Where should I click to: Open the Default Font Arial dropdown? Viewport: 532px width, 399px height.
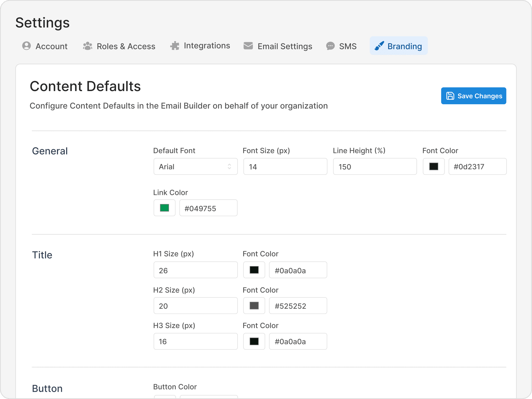tap(195, 167)
